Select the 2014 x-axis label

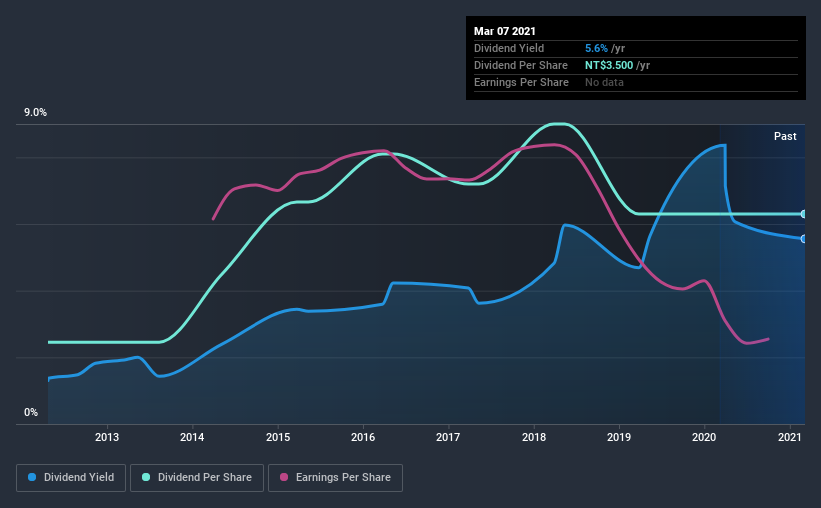click(192, 437)
